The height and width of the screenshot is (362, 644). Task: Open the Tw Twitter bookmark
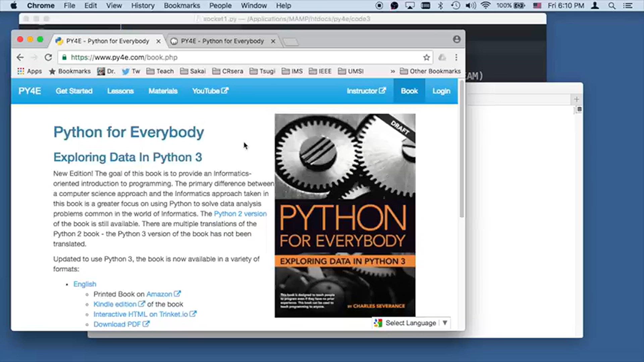coord(131,71)
